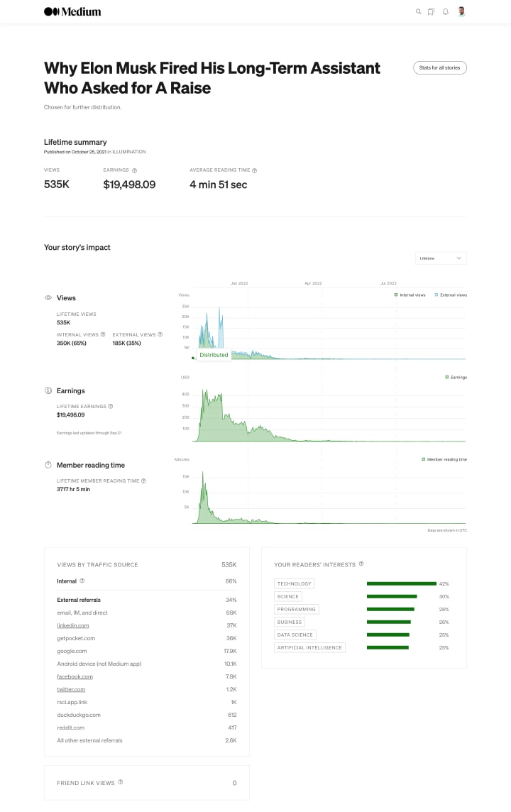511x812 pixels.
Task: Open the notifications bell icon
Action: point(445,11)
